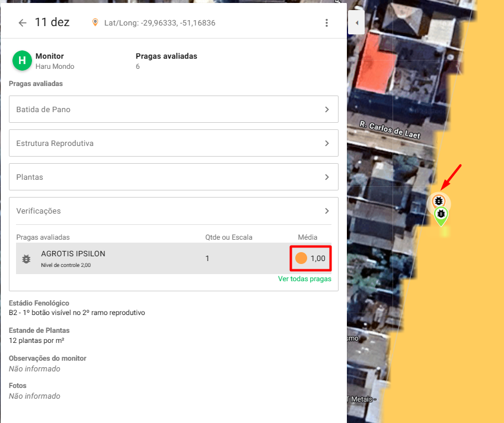This screenshot has height=423, width=504.
Task: Expand the Batida de Pano section chevron
Action: point(327,110)
